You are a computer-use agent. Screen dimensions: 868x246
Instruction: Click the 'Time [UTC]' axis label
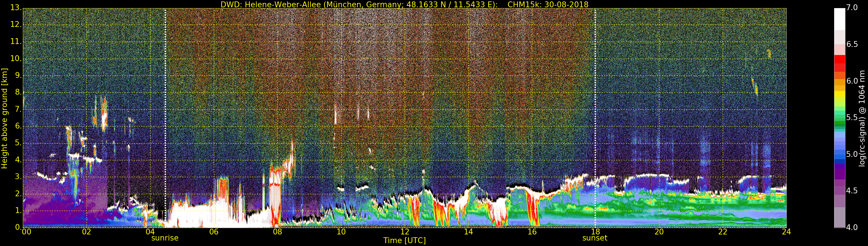(x=404, y=241)
